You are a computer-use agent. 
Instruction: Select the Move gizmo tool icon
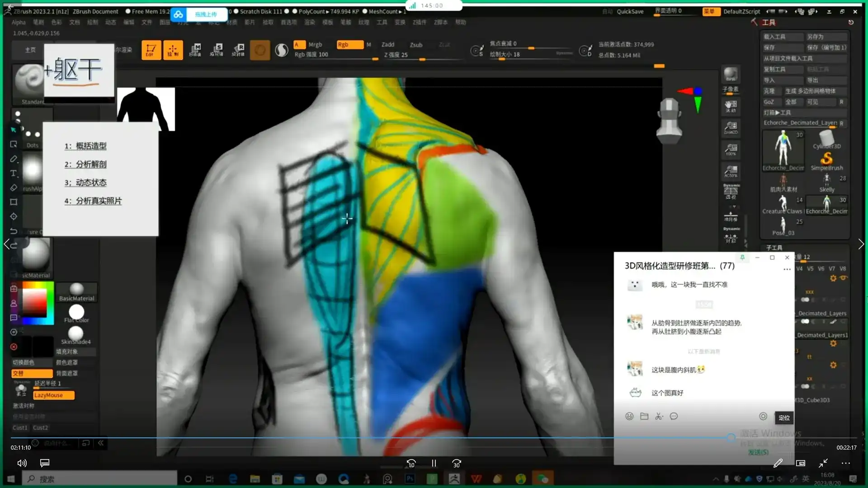(195, 50)
